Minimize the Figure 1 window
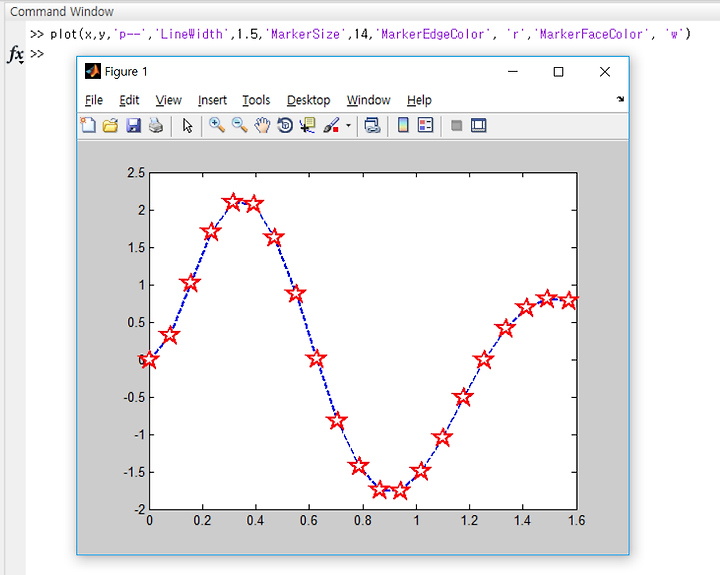Viewport: 720px width, 575px height. tap(513, 72)
